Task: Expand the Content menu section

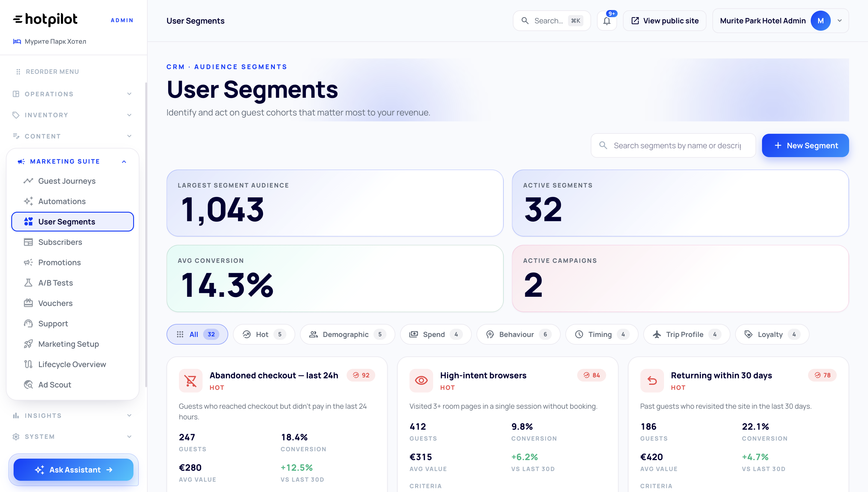Action: pos(129,136)
